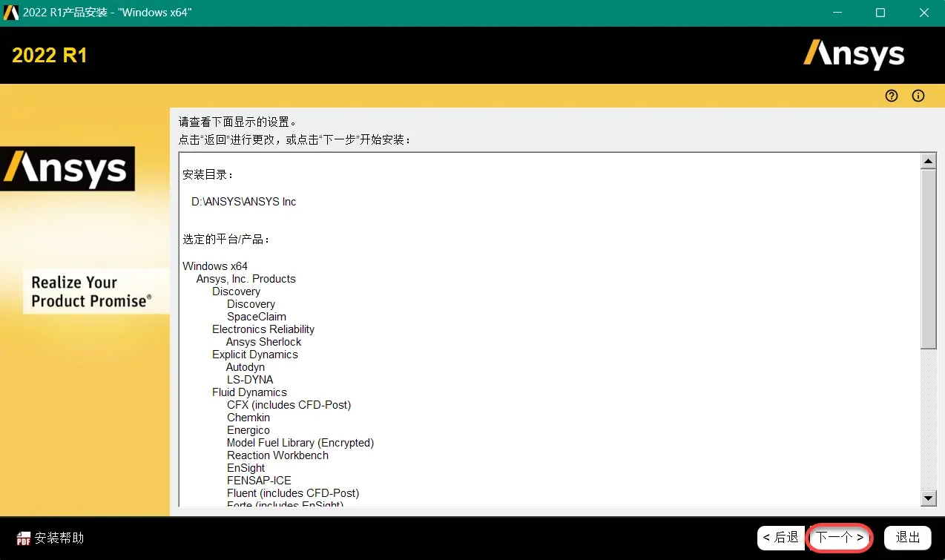Click the FENSAP-ICE entry

[x=260, y=481]
